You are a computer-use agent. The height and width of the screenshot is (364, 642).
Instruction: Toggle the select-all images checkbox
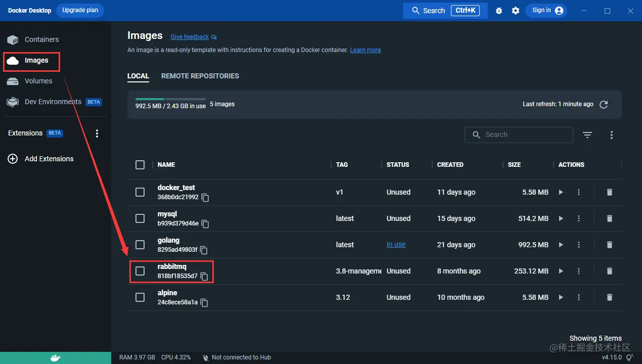pos(140,165)
